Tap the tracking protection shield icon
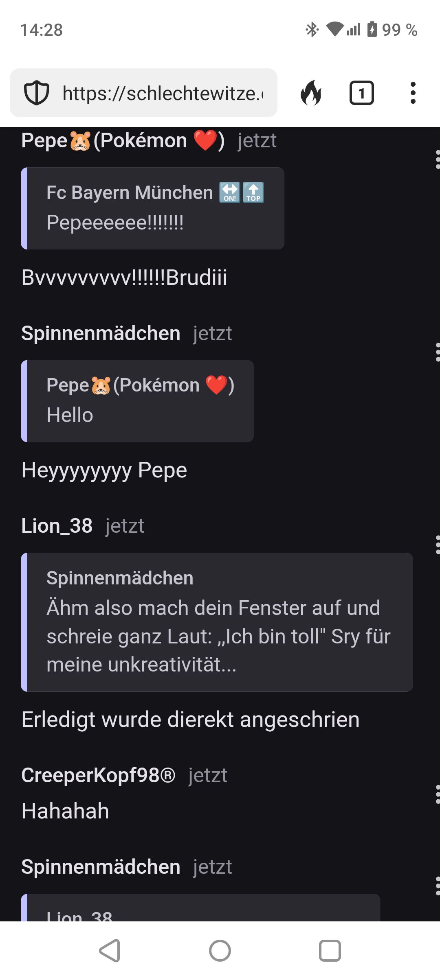The image size is (440, 980). coord(37,93)
